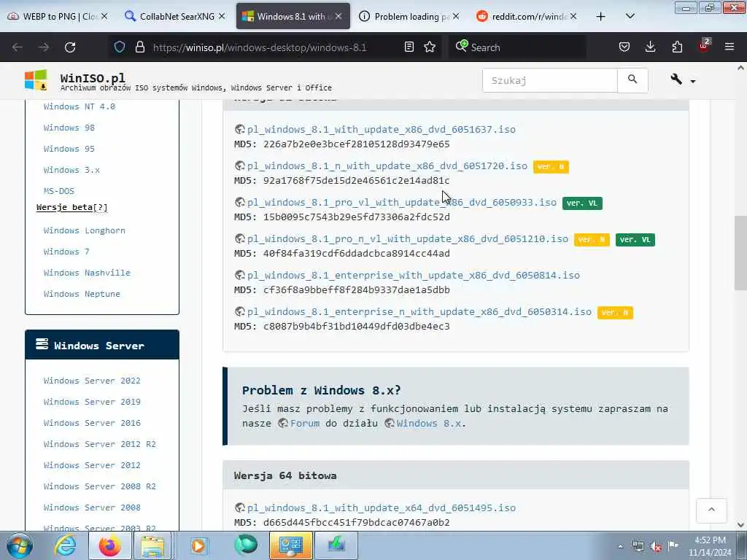Click the green ver. VL badge on pro_vl row
Image resolution: width=747 pixels, height=560 pixels.
click(x=582, y=203)
